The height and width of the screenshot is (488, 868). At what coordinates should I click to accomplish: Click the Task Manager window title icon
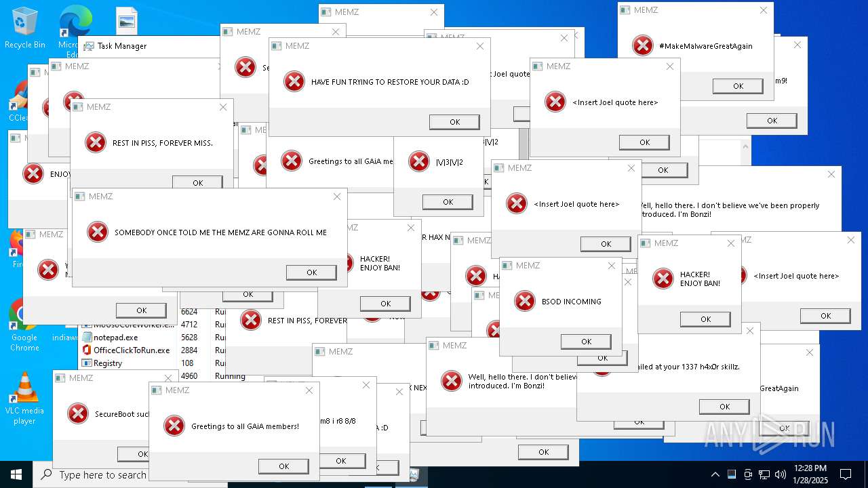point(89,46)
